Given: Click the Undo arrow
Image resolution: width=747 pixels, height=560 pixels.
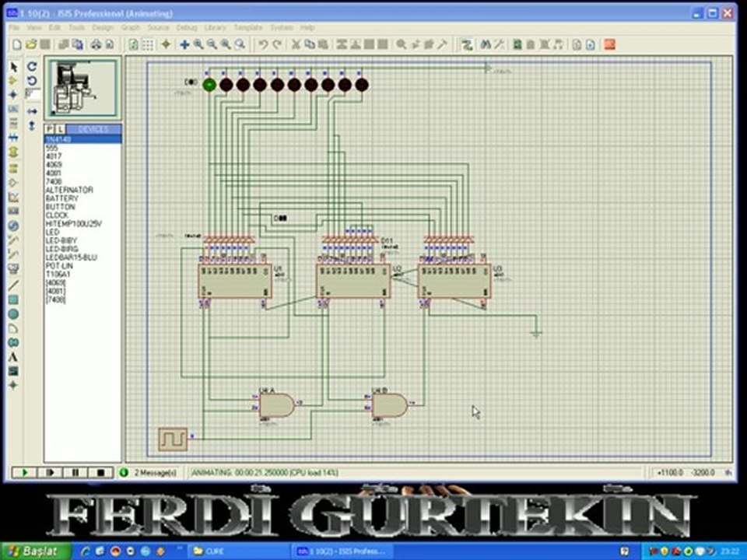Looking at the screenshot, I should (263, 45).
